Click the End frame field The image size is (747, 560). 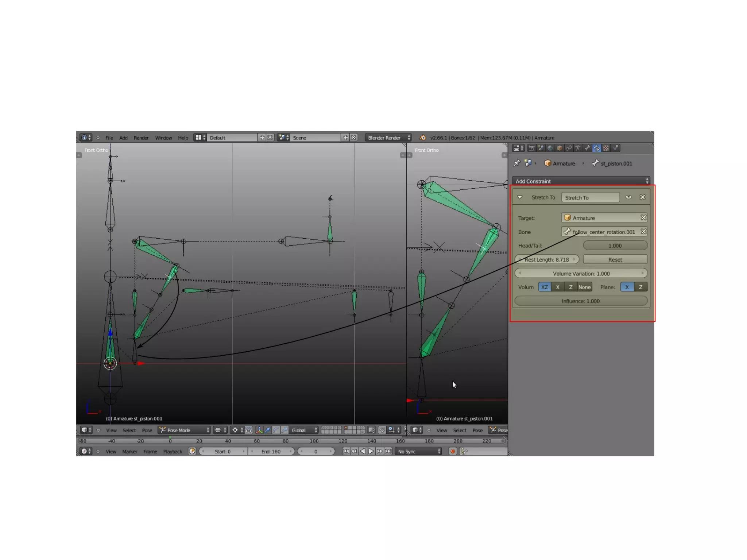[271, 452]
